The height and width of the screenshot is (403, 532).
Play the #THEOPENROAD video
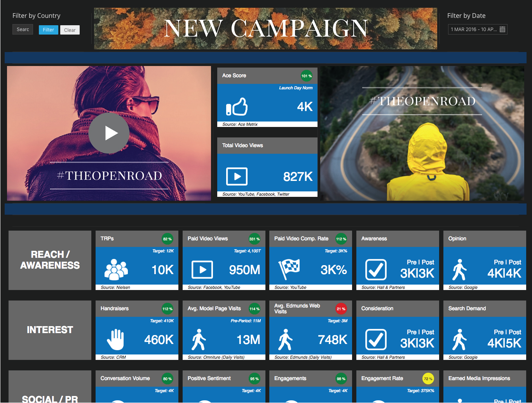tap(109, 133)
